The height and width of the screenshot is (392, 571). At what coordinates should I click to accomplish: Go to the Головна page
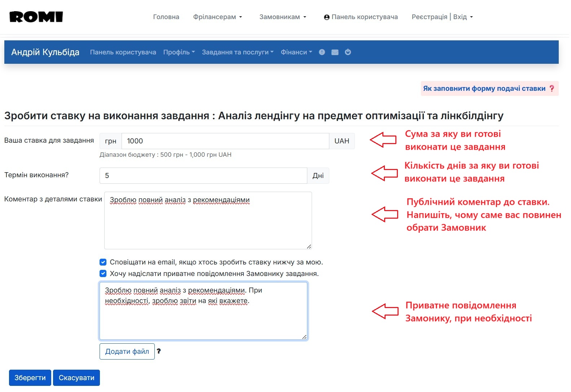(166, 17)
